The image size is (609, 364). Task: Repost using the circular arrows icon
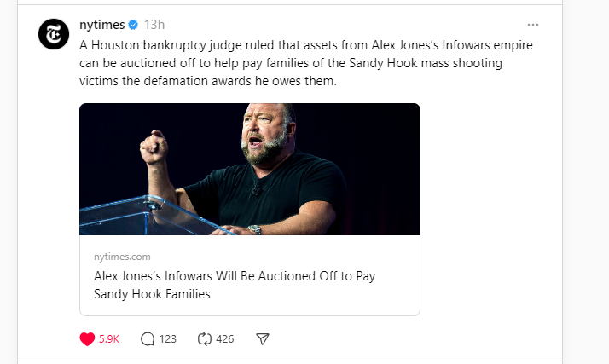click(204, 338)
